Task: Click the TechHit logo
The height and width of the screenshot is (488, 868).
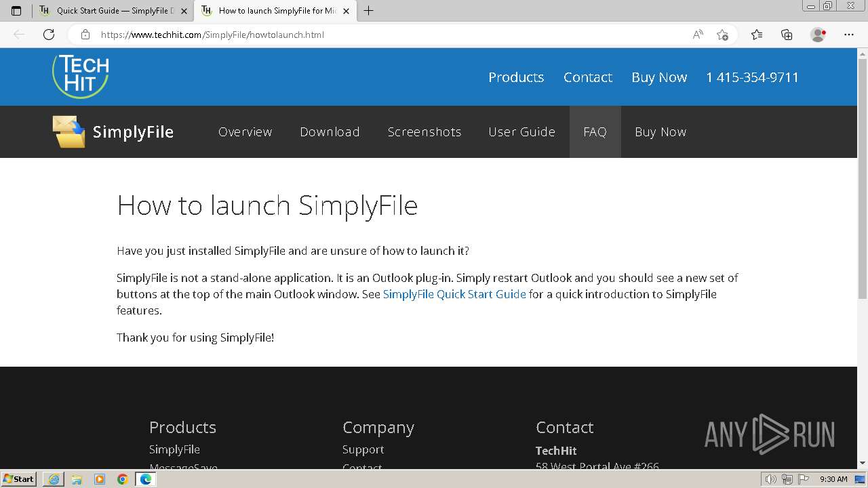Action: click(81, 76)
